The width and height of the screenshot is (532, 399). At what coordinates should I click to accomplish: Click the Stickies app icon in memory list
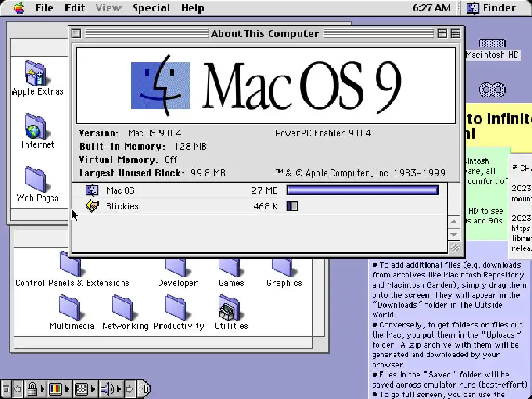click(92, 206)
